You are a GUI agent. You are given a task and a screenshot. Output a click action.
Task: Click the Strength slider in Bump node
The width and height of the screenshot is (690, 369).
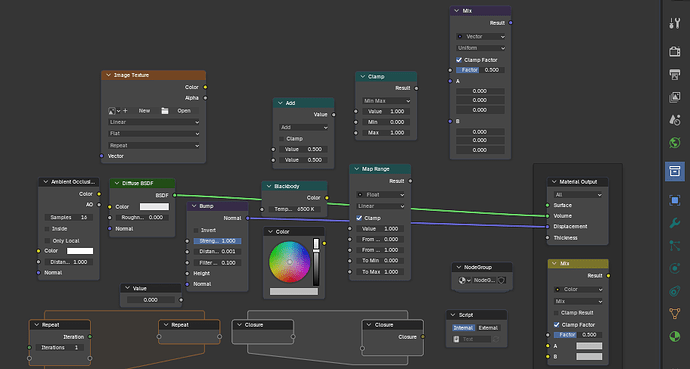tap(217, 241)
